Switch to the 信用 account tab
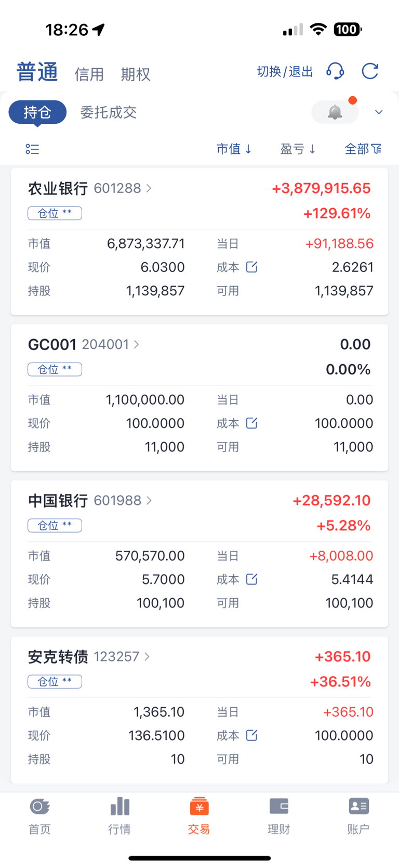The width and height of the screenshot is (399, 868). [89, 74]
